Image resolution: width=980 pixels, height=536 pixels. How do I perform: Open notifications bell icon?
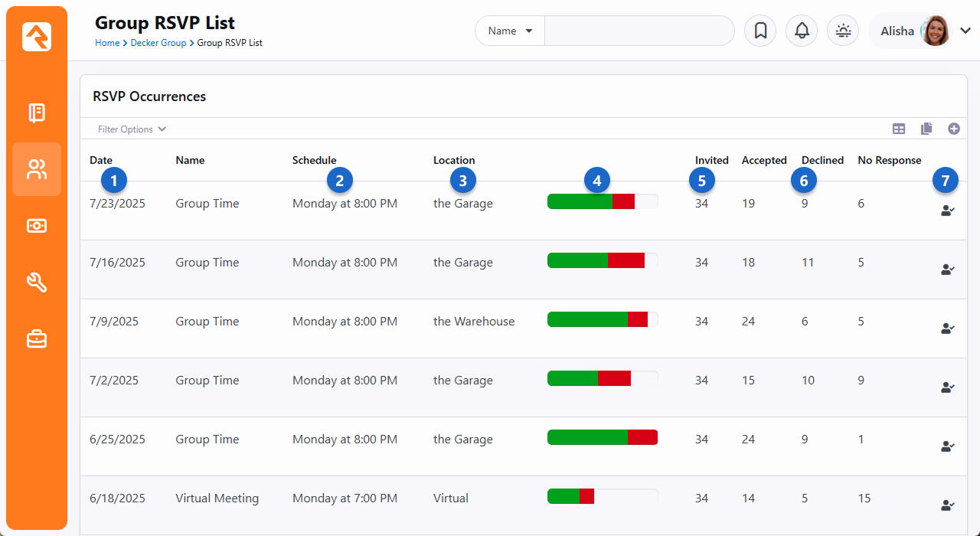[802, 31]
